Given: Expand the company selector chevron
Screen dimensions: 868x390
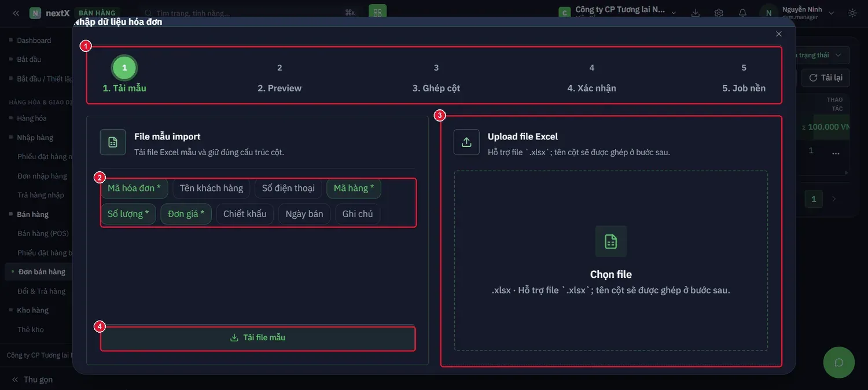Looking at the screenshot, I should [x=674, y=13].
